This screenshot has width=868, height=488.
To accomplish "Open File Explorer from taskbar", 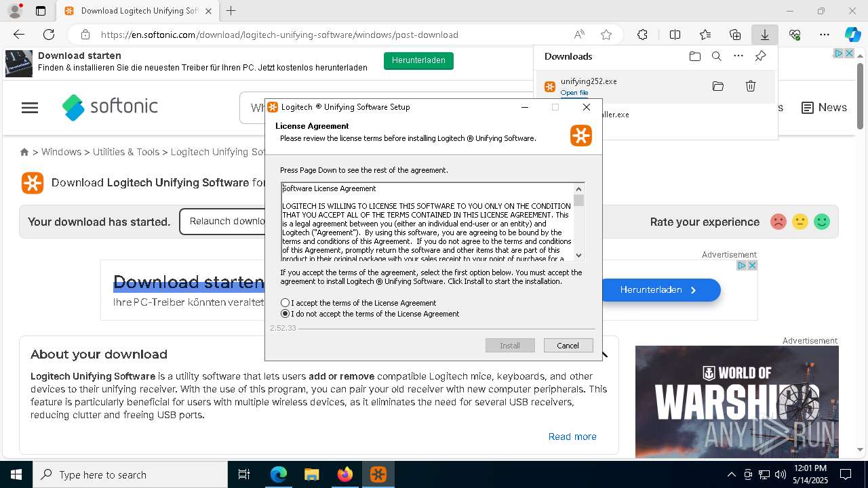I will pyautogui.click(x=311, y=474).
